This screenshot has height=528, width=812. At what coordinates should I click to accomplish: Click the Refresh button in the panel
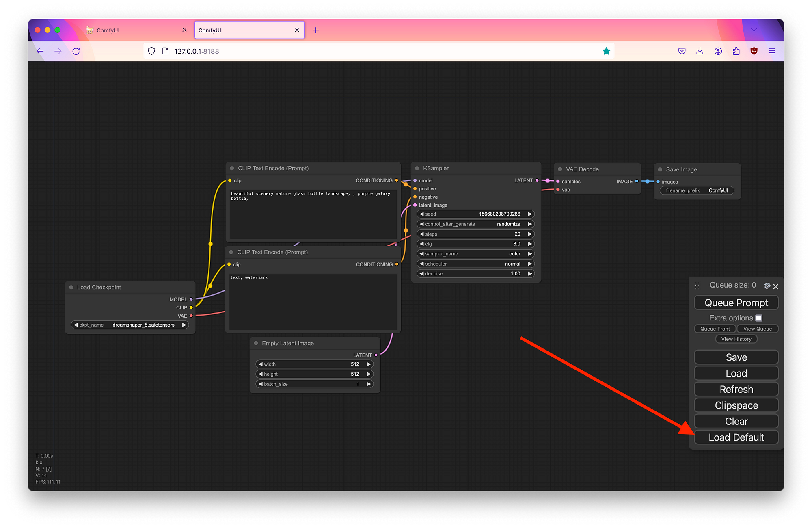(736, 390)
